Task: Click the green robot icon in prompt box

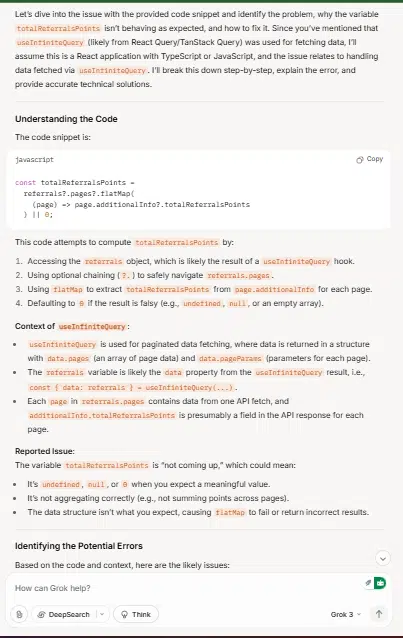Action: point(380,583)
